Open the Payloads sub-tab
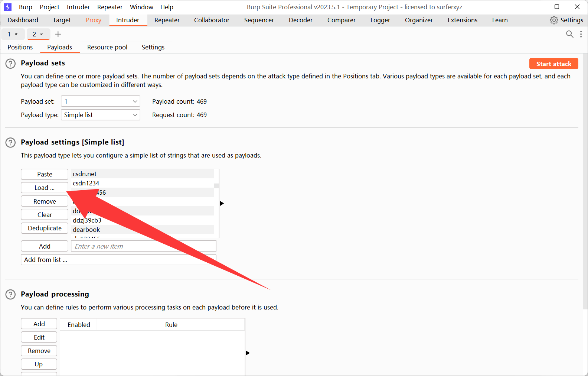Image resolution: width=588 pixels, height=376 pixels. tap(60, 47)
